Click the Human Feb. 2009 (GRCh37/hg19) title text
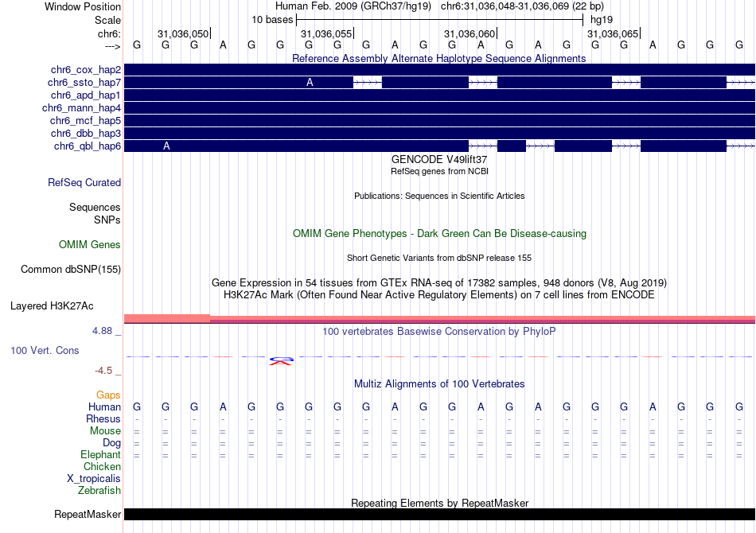Image resolution: width=756 pixels, height=533 pixels. (353, 6)
